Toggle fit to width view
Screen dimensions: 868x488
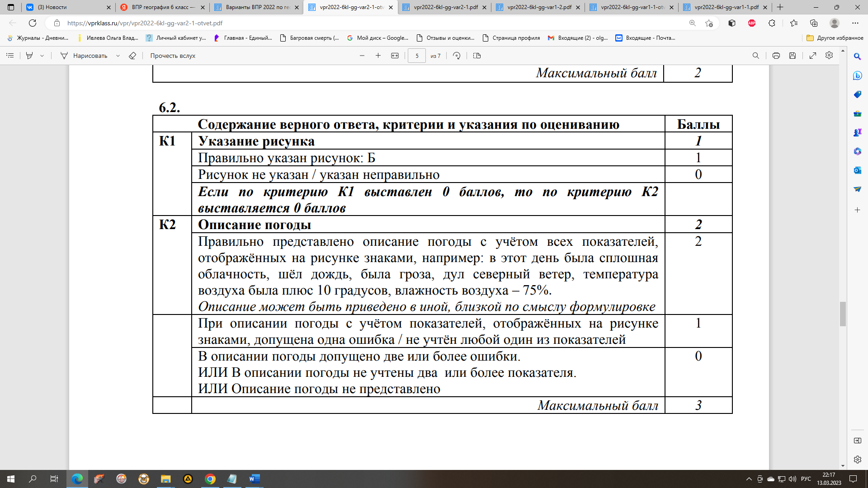(395, 56)
